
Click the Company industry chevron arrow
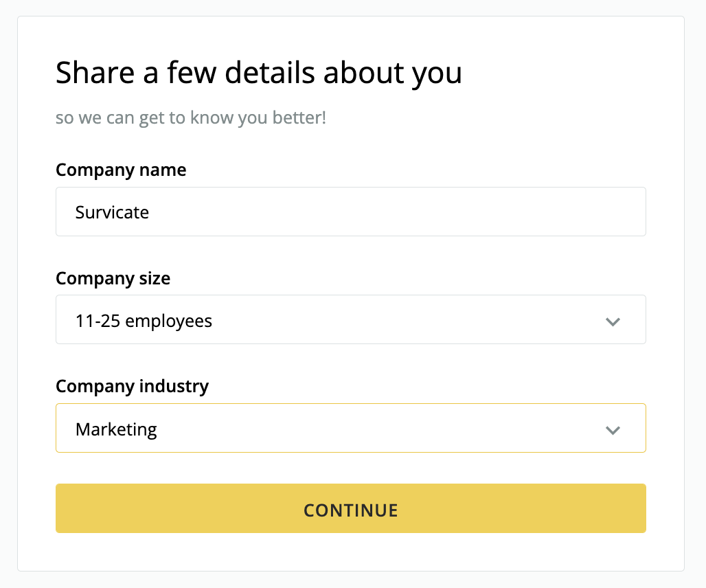point(613,430)
